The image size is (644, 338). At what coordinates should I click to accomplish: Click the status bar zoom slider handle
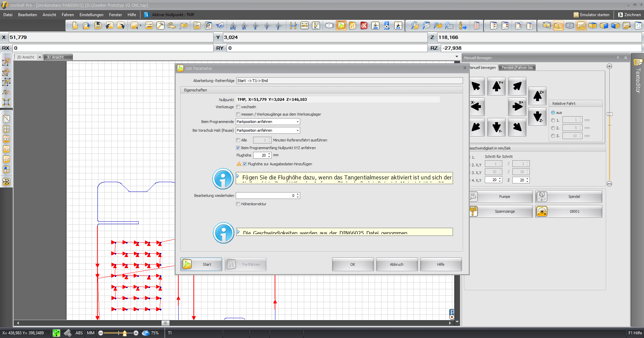pos(125,333)
